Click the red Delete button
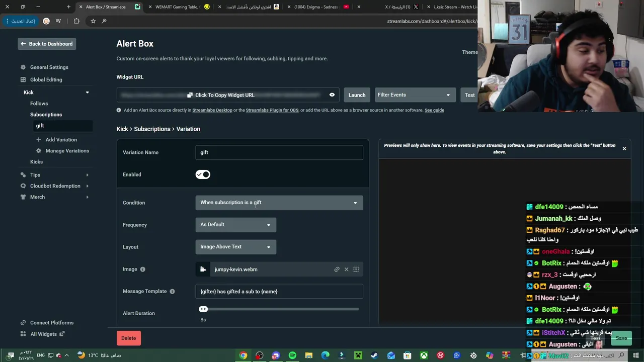Image resolution: width=644 pixels, height=362 pixels. (128, 338)
